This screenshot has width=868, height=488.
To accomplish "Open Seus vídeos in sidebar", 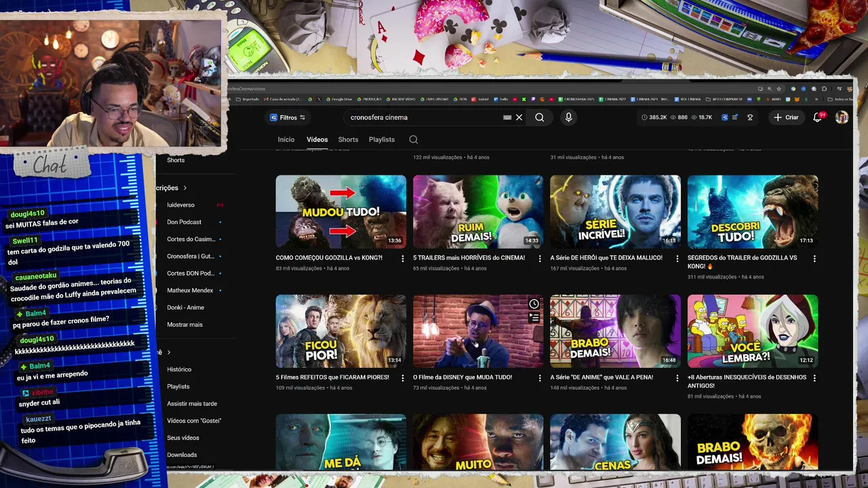I will coord(183,438).
